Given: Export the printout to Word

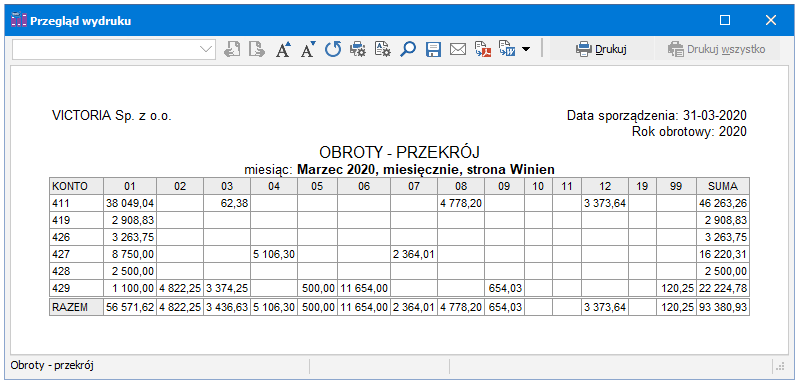Looking at the screenshot, I should point(507,49).
